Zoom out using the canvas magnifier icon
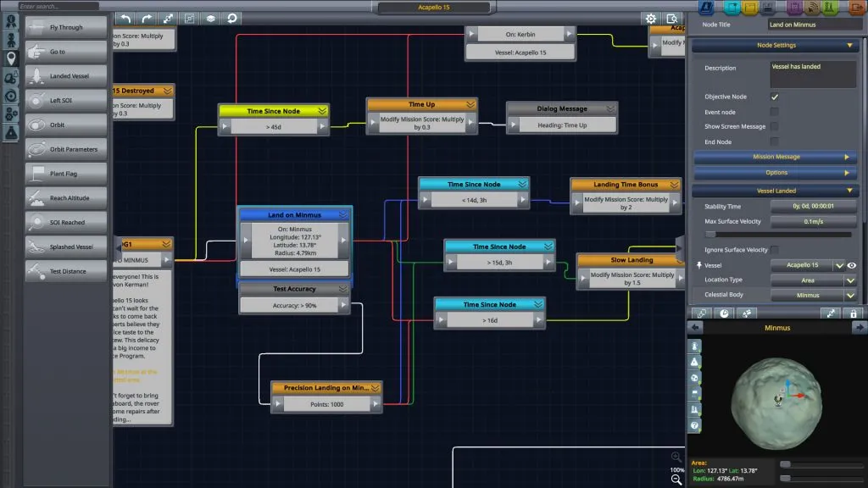This screenshot has height=488, width=868. [676, 480]
